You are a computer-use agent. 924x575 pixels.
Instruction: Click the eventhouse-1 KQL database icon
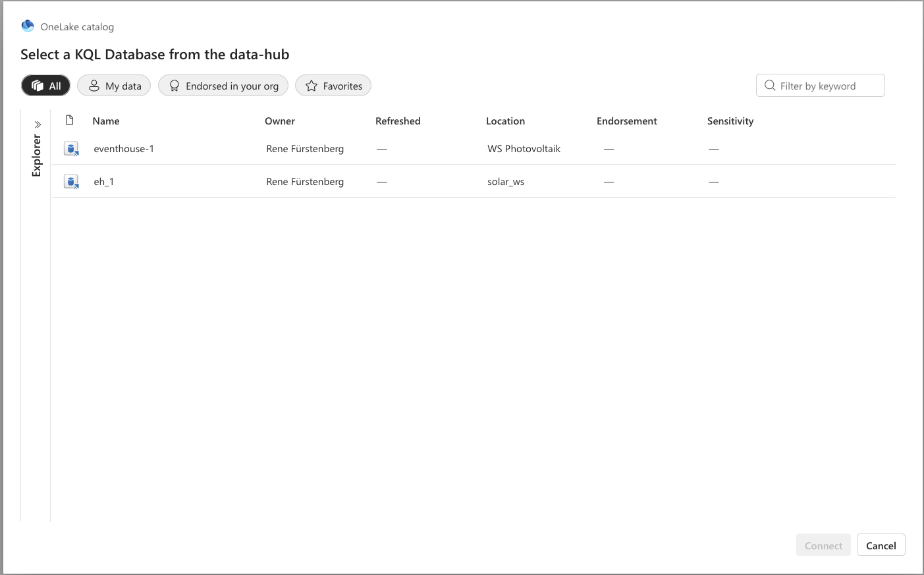coord(71,149)
